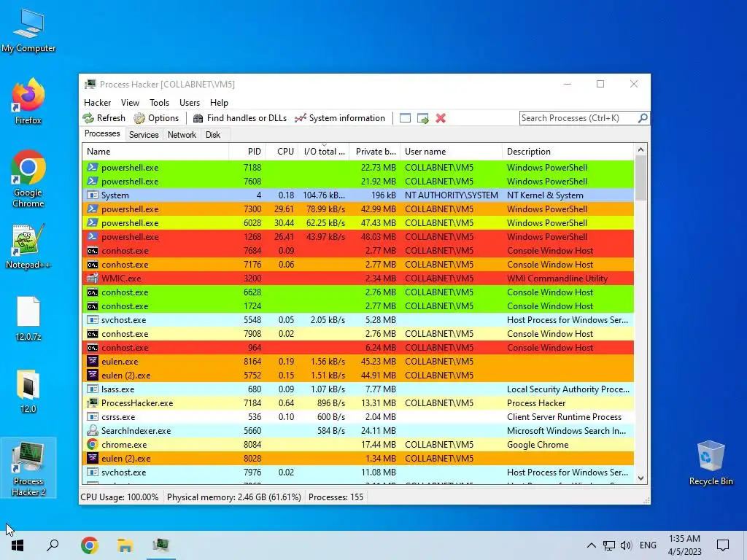747x560 pixels.
Task: Sort by the Private bytes column header
Action: tap(375, 152)
